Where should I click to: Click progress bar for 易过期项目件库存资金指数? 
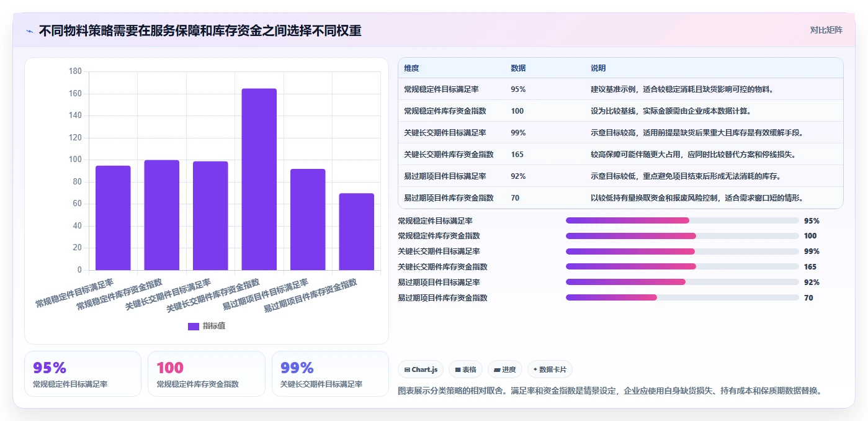682,297
